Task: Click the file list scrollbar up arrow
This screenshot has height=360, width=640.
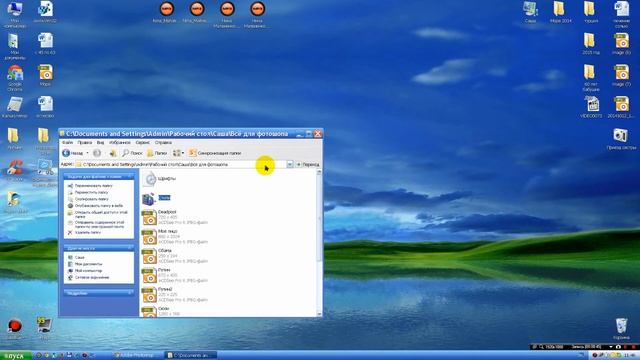Action: [x=319, y=172]
